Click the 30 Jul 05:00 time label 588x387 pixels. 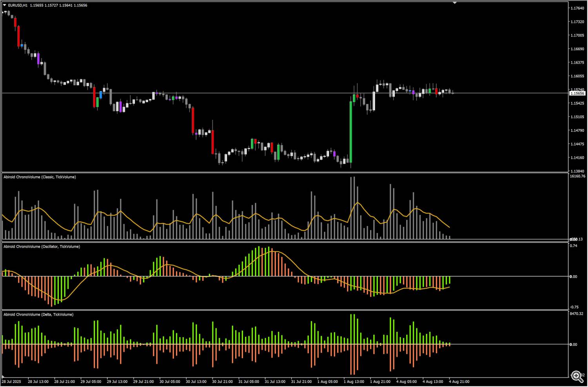170,382
